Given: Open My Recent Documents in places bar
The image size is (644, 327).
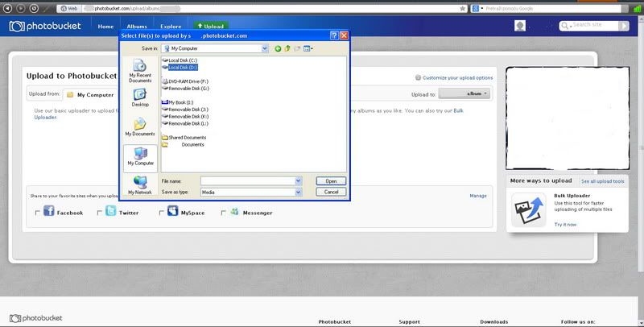Looking at the screenshot, I should click(140, 71).
